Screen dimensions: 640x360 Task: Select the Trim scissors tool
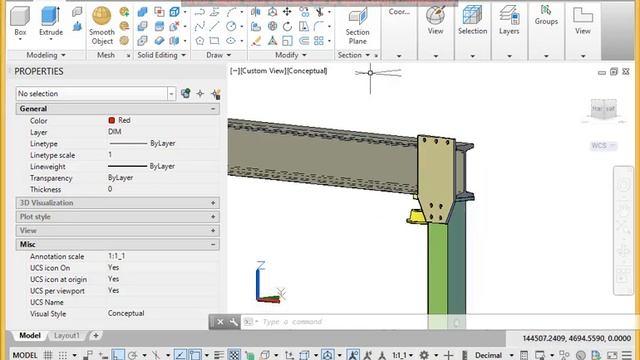pos(320,11)
